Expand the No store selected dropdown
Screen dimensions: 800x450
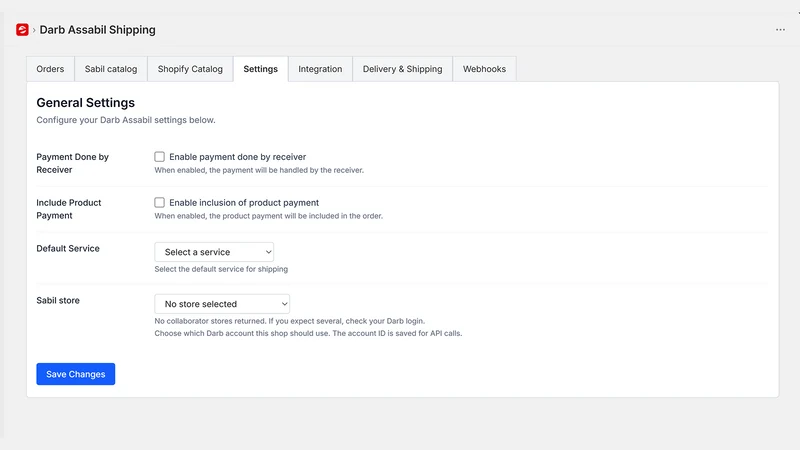[222, 304]
